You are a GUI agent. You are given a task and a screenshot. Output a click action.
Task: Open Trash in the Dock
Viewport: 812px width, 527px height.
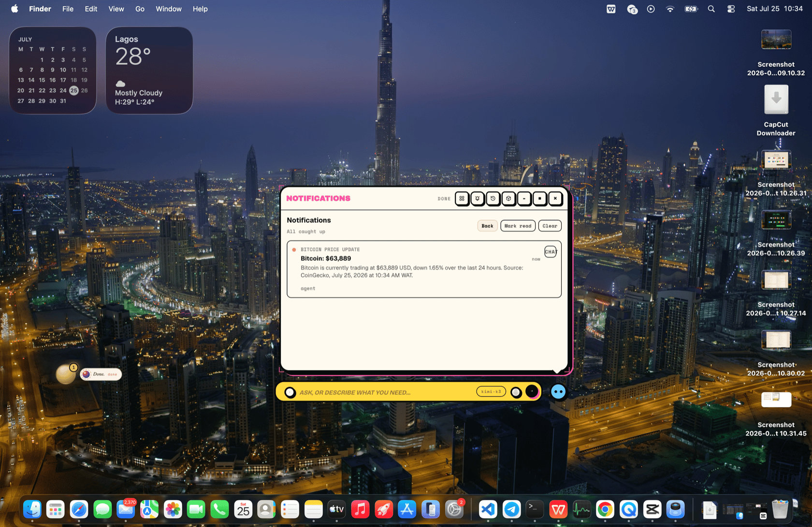coord(780,509)
